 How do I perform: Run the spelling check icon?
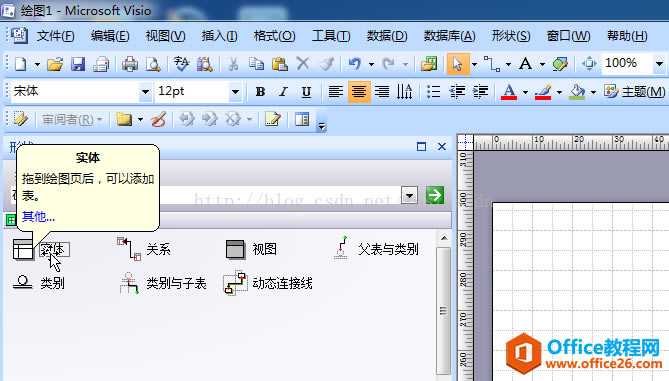tap(181, 64)
